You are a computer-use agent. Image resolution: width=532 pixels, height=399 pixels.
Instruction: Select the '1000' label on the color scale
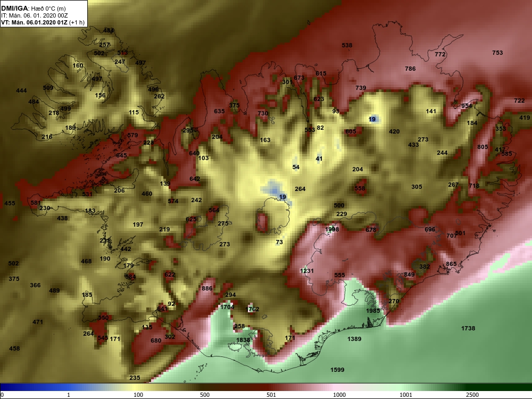pyautogui.click(x=339, y=395)
